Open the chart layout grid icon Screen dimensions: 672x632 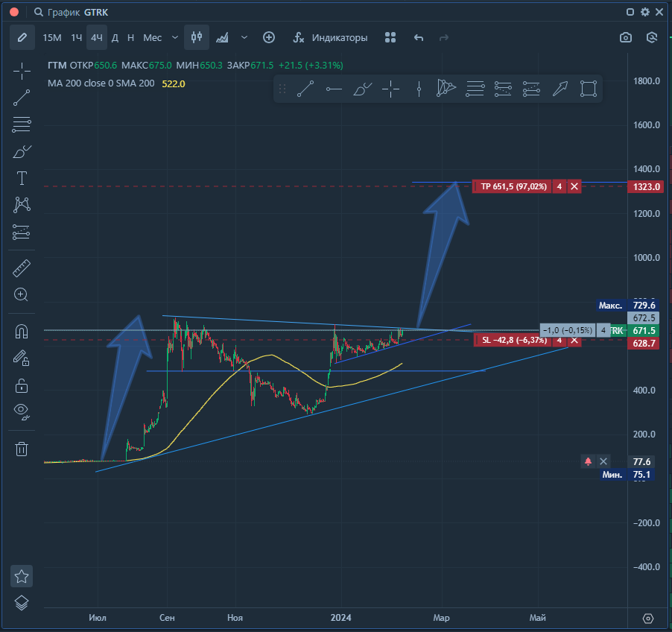390,38
